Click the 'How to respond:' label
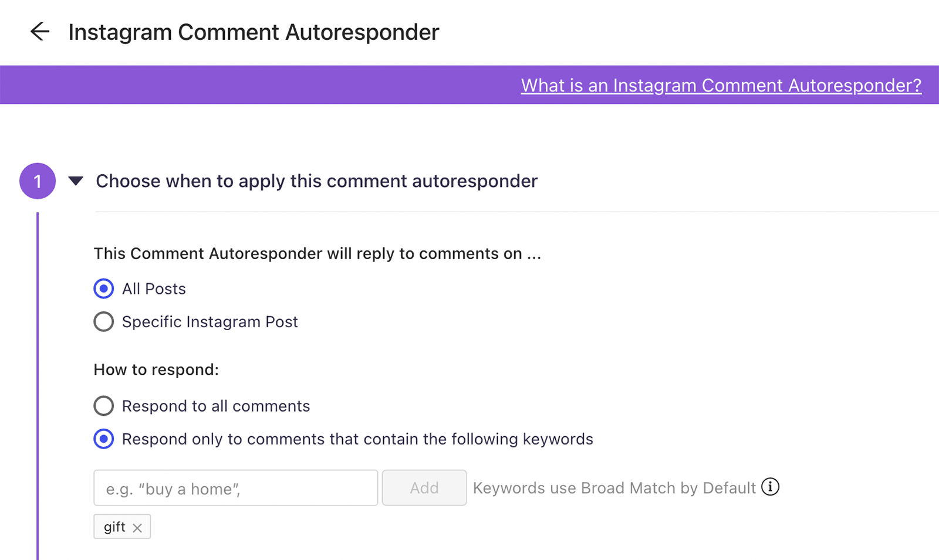 coord(156,370)
